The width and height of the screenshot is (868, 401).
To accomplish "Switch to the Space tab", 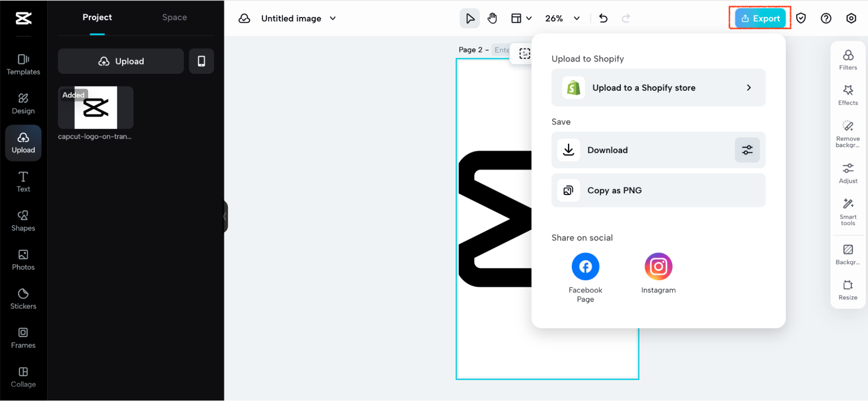I will tap(175, 17).
